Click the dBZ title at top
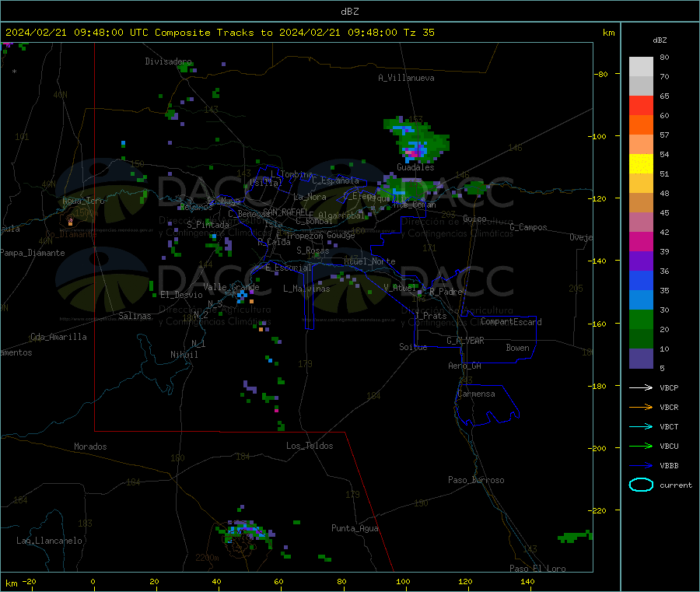 tap(349, 12)
